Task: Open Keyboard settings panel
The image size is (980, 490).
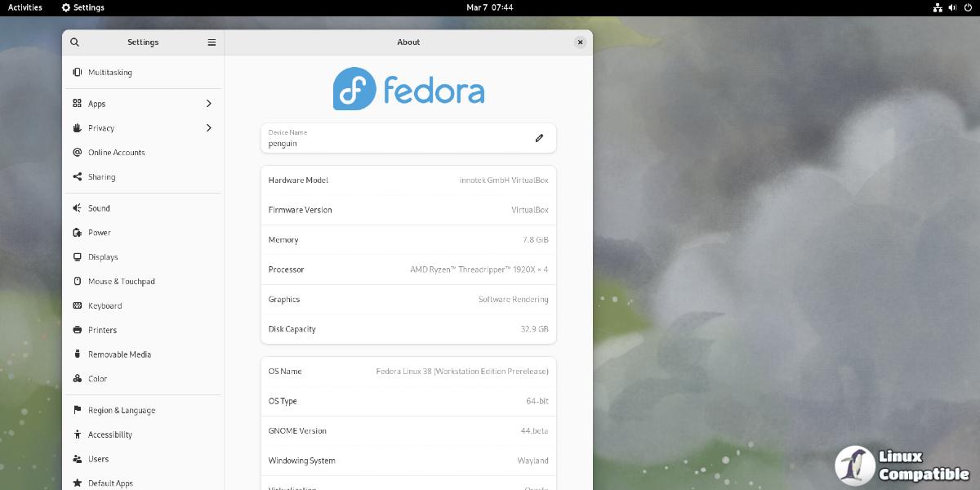Action: tap(105, 305)
